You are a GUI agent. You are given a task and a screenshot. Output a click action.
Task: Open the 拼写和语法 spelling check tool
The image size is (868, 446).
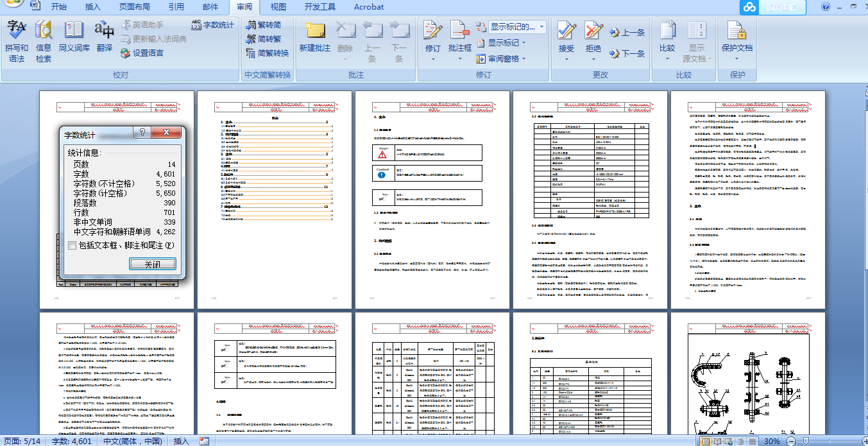coord(16,41)
